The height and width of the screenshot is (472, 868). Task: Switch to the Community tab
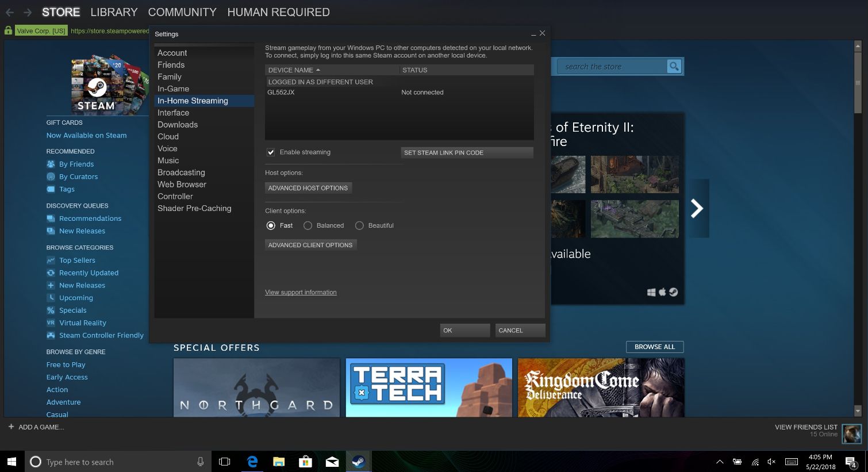(x=182, y=12)
